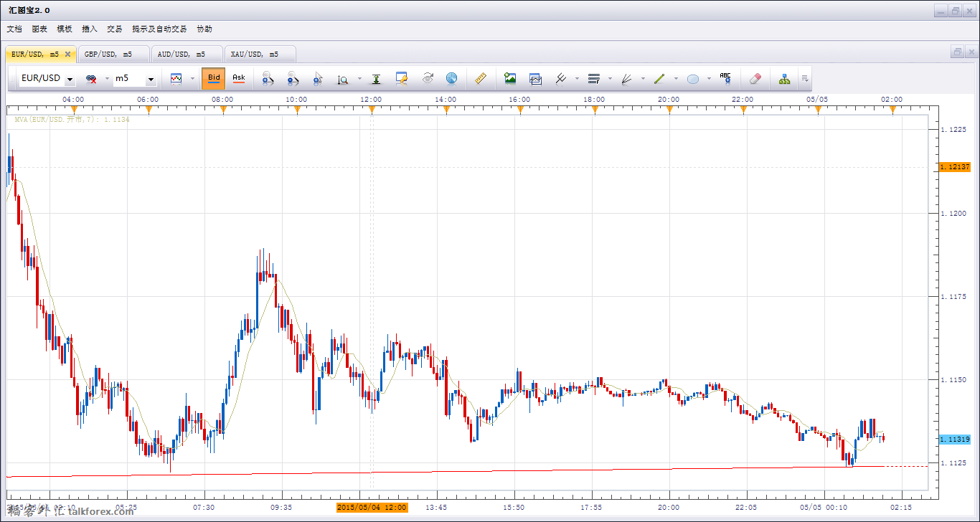Open the chart properties key icon
The image size is (980, 522).
(x=402, y=78)
